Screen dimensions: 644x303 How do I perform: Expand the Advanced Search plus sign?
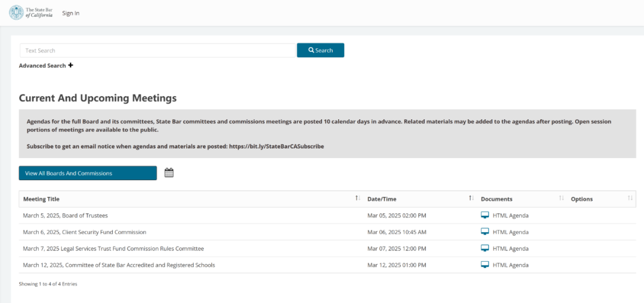[x=70, y=65]
